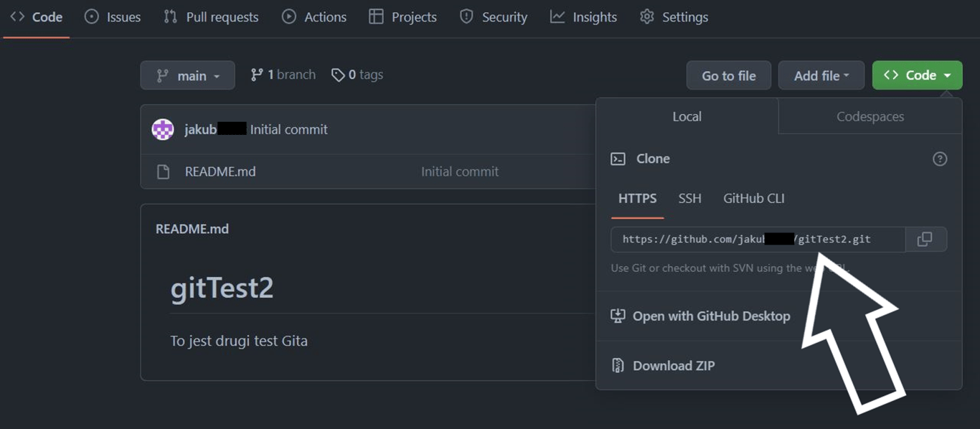Open the Initial commit message beside README.md
The height and width of the screenshot is (429, 980).
click(x=460, y=171)
